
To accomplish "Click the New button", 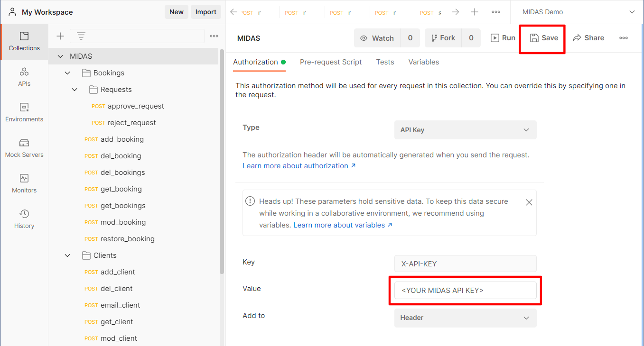I will click(x=177, y=12).
